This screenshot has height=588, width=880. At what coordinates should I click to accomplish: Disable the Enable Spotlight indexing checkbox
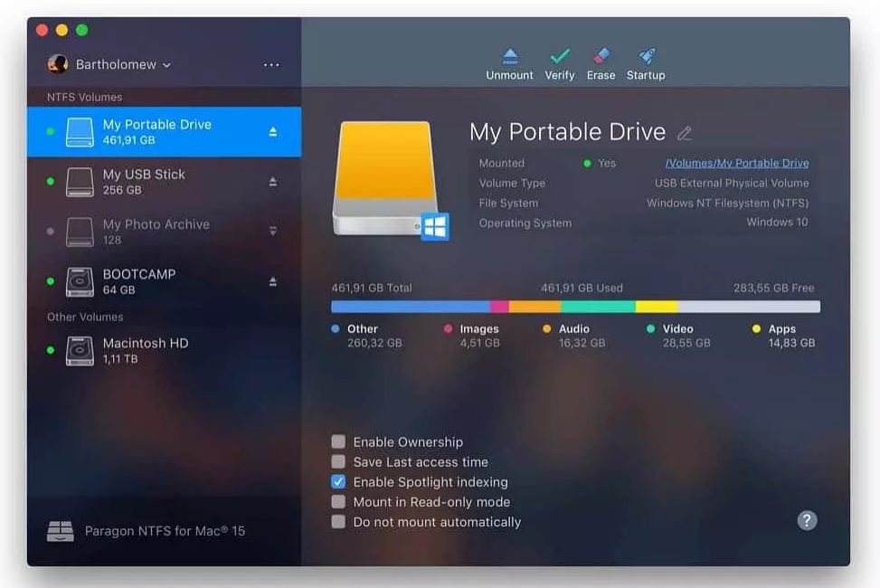coord(338,482)
